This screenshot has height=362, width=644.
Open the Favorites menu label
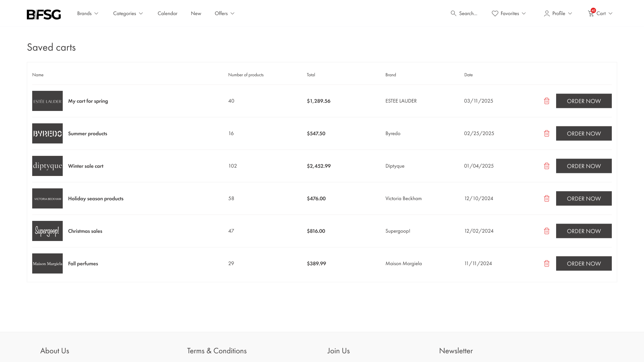[x=510, y=13]
